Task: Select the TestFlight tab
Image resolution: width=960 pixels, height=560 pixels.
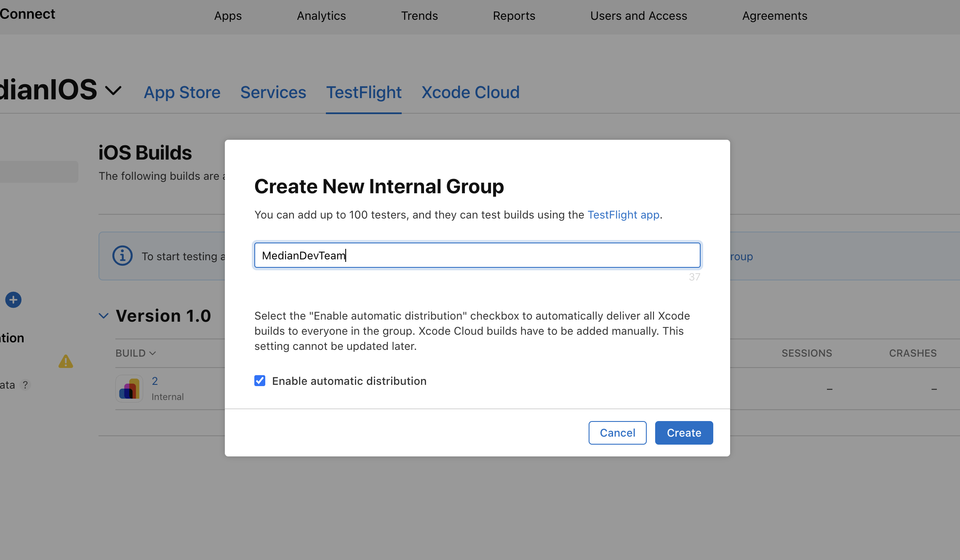Action: [x=364, y=92]
